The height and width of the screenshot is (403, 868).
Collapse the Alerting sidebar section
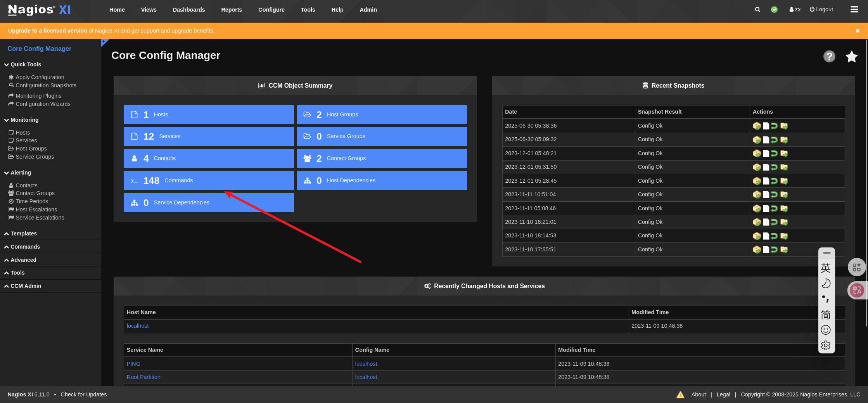17,173
